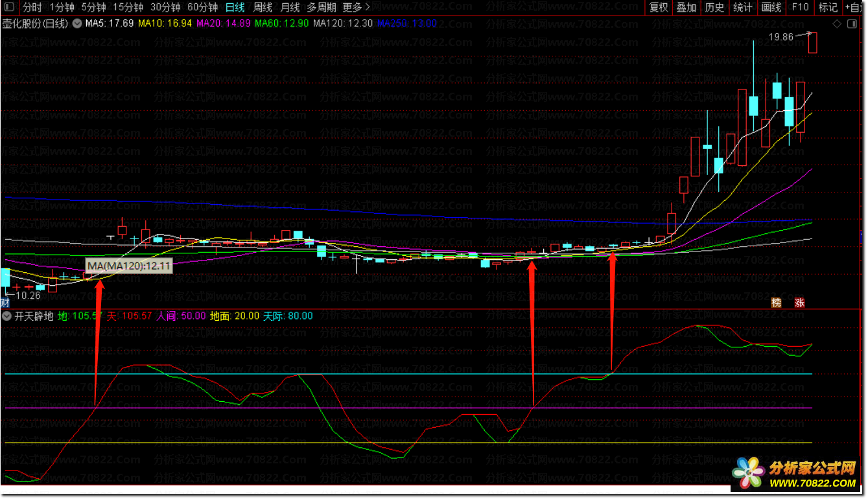Image resolution: width=868 pixels, height=499 pixels.
Task: Expand 开天辟地 indicator dropdown arrow
Action: 7,316
